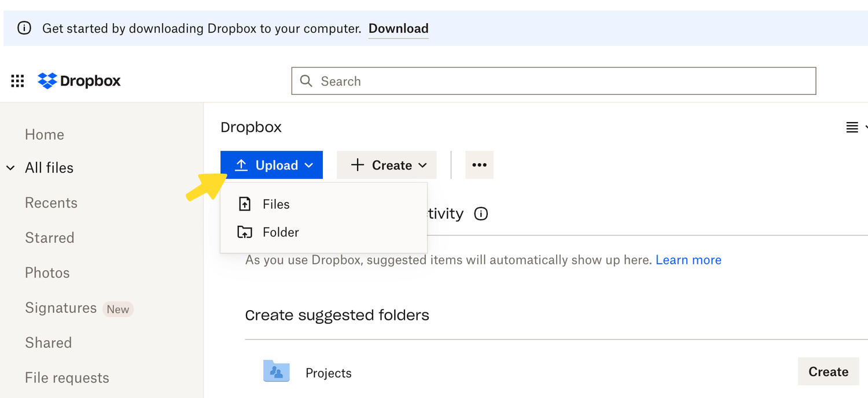The height and width of the screenshot is (398, 868).
Task: Click the Projects folder name
Action: (329, 373)
